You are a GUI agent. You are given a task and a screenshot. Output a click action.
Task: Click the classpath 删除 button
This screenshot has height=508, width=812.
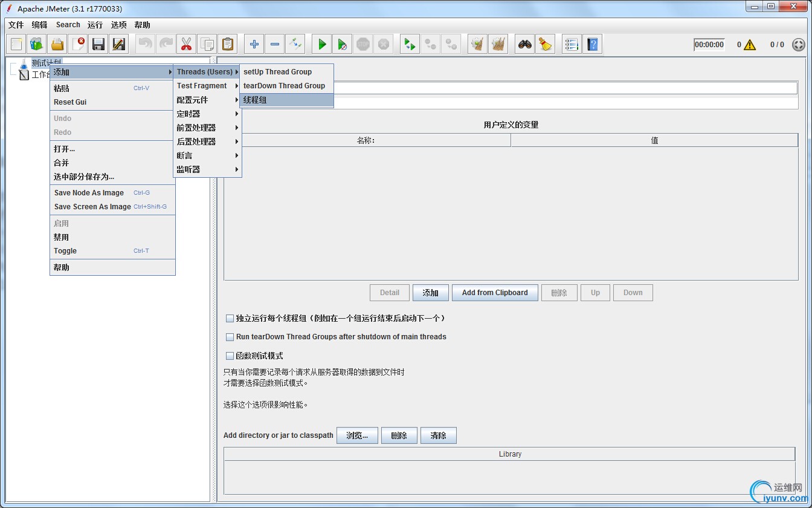pyautogui.click(x=399, y=435)
